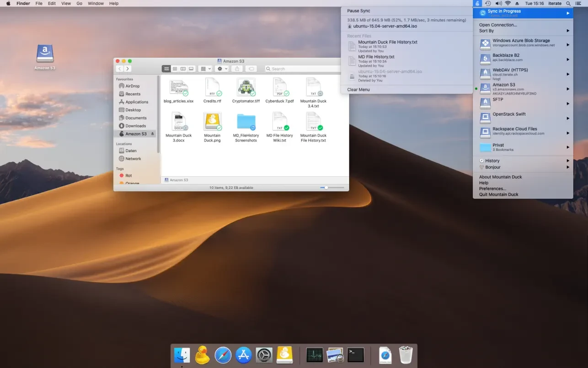Click Clear Menu in sync panel
This screenshot has width=588, height=368.
358,90
